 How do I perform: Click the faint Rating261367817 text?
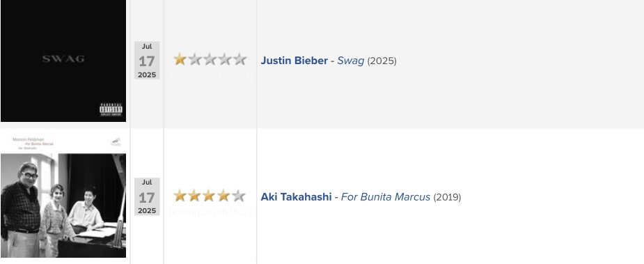(x=210, y=212)
